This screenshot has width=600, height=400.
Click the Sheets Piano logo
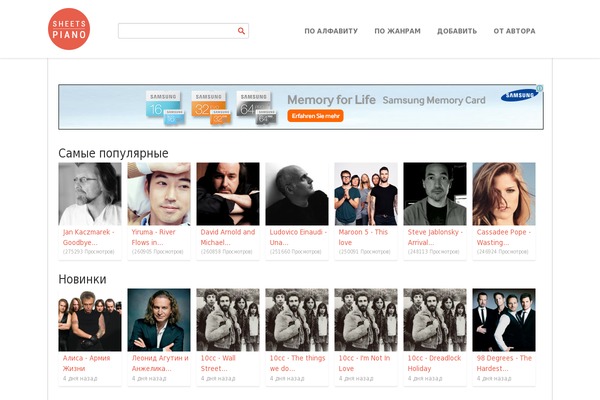coord(69,29)
